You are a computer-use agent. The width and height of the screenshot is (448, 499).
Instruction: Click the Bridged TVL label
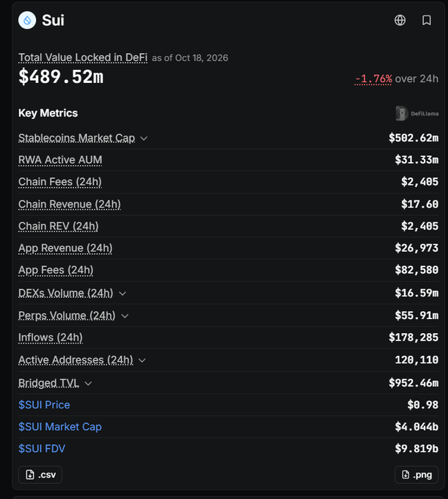point(48,383)
